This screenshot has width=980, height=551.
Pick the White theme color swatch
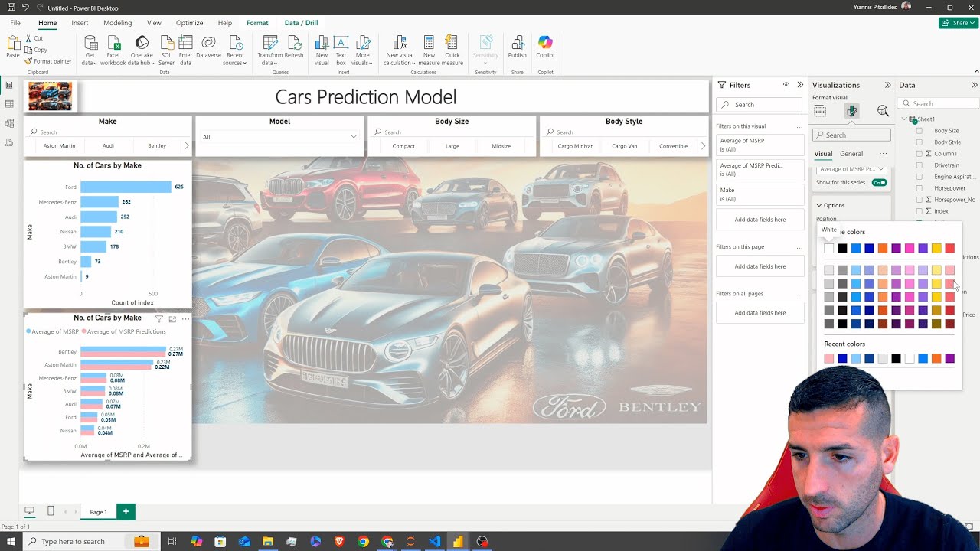(828, 248)
